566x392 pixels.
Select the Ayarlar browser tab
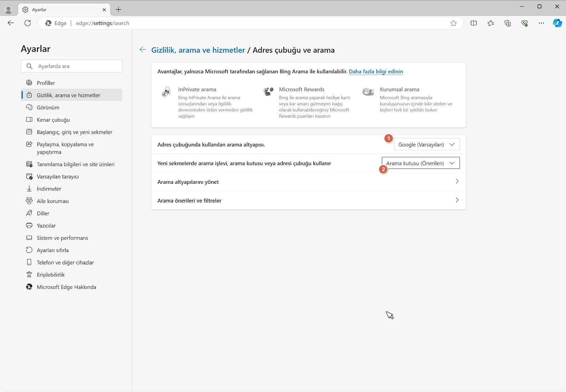(64, 10)
